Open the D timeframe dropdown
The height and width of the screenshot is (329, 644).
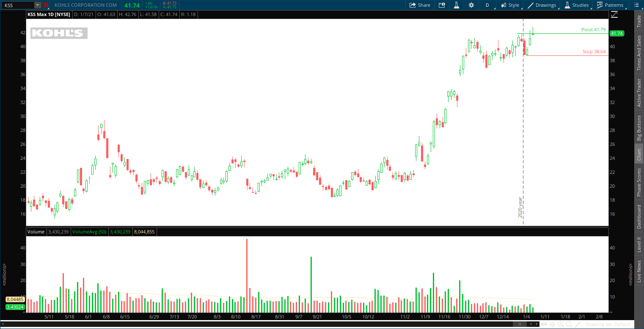[487, 5]
